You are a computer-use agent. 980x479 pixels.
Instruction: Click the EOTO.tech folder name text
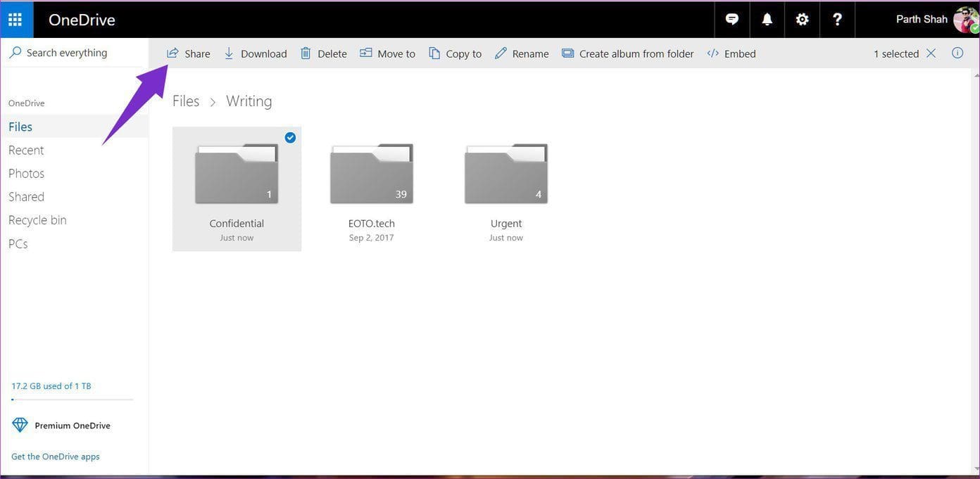(x=372, y=224)
